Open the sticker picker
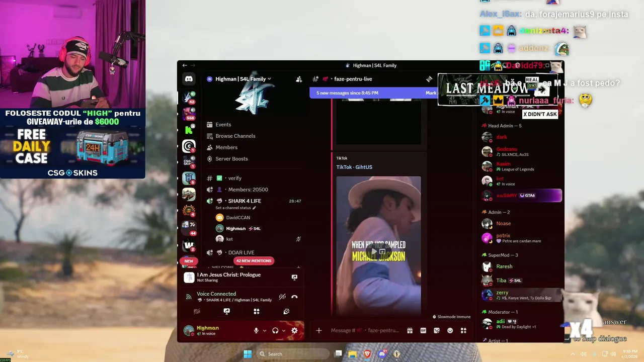 click(437, 330)
